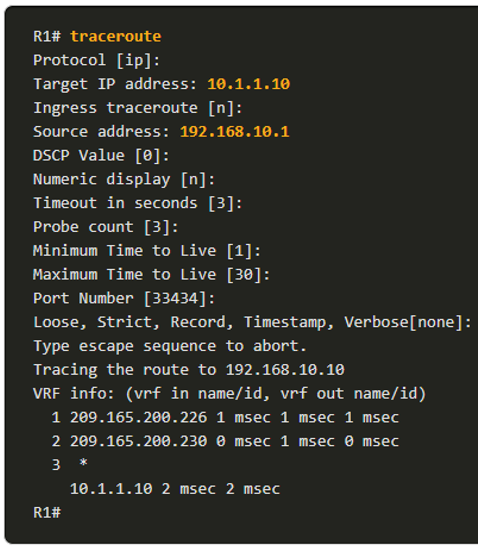The height and width of the screenshot is (552, 478).
Task: Click hop 1 address 209.165.200.226
Action: [x=139, y=418]
